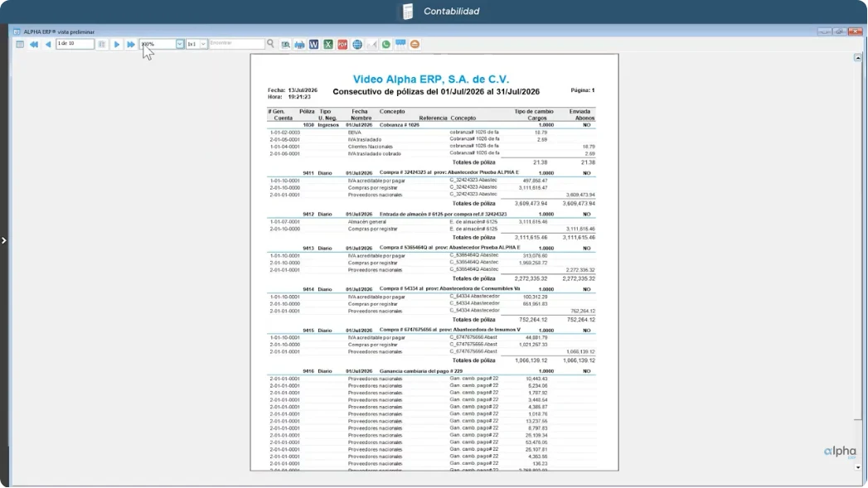Click "Entrada de almacén # 6125" policy line
Viewport: 868px width, 488px height.
431,214
